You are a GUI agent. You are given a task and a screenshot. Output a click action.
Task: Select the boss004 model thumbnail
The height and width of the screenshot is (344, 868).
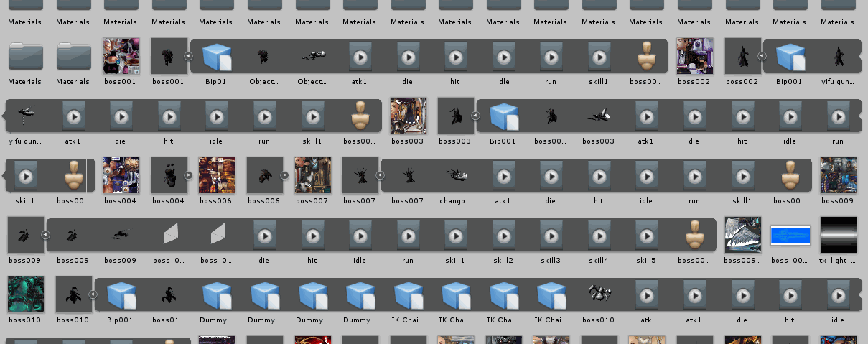point(169,175)
